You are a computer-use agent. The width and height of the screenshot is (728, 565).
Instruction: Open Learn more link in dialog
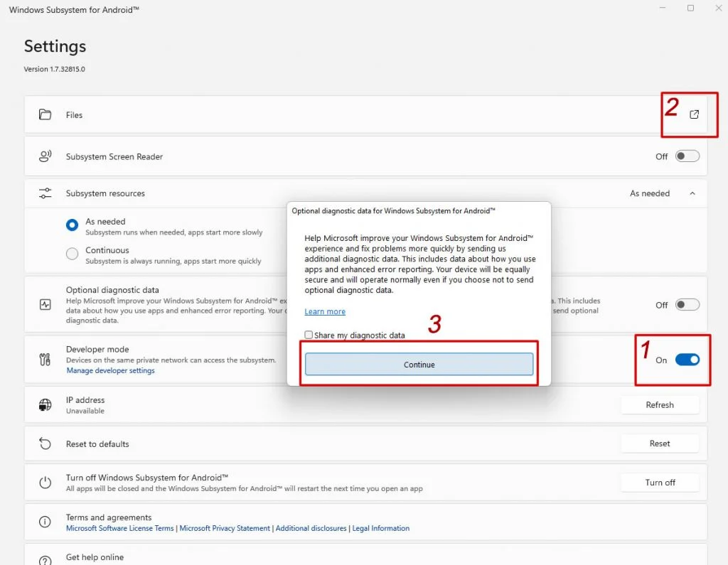(325, 311)
